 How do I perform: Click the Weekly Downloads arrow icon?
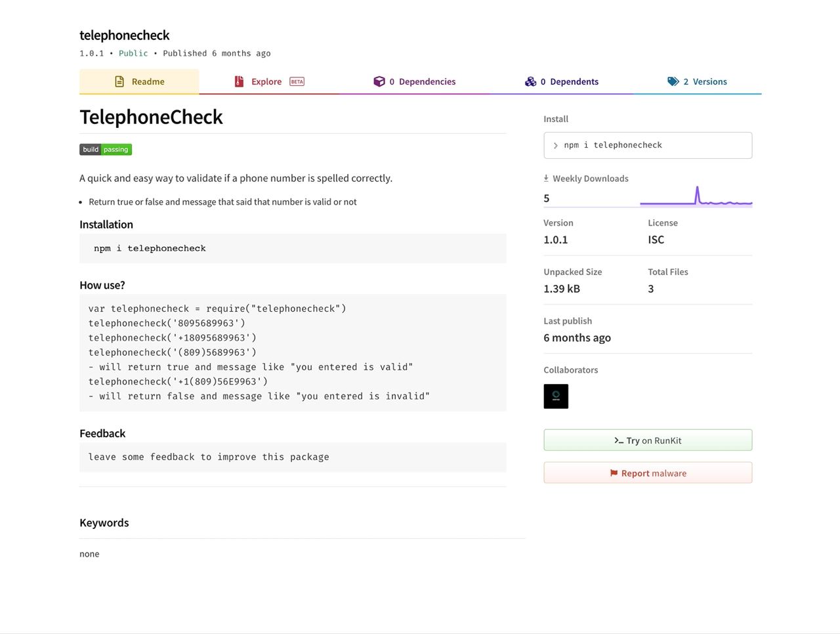click(546, 179)
